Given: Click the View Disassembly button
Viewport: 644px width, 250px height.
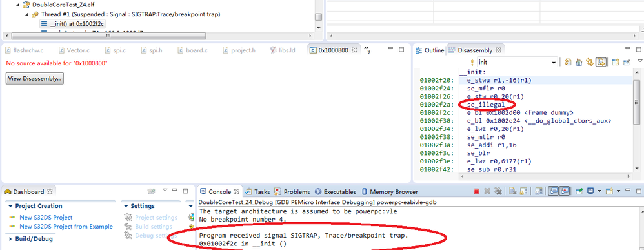Looking at the screenshot, I should pyautogui.click(x=34, y=79).
